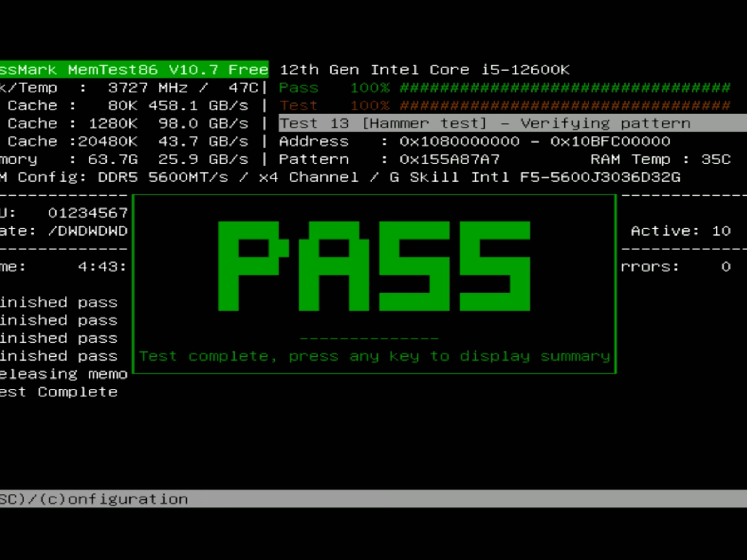Click the 3727 MHz clock speed reading

click(147, 88)
